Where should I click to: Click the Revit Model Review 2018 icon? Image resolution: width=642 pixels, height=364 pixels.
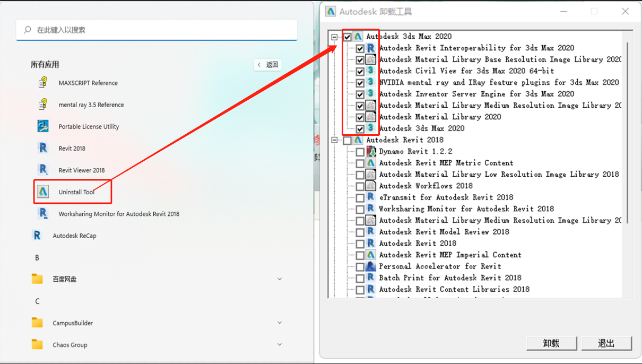pos(371,232)
